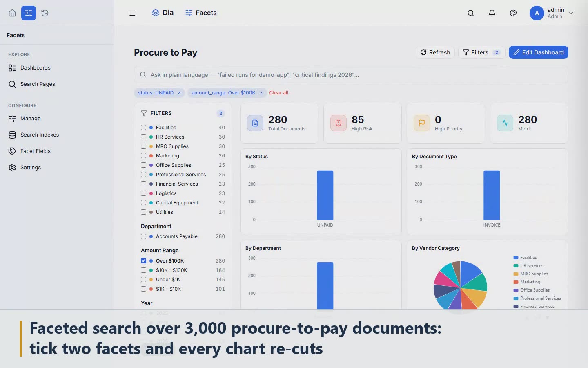Image resolution: width=588 pixels, height=368 pixels.
Task: Open notifications bell icon
Action: 492,13
